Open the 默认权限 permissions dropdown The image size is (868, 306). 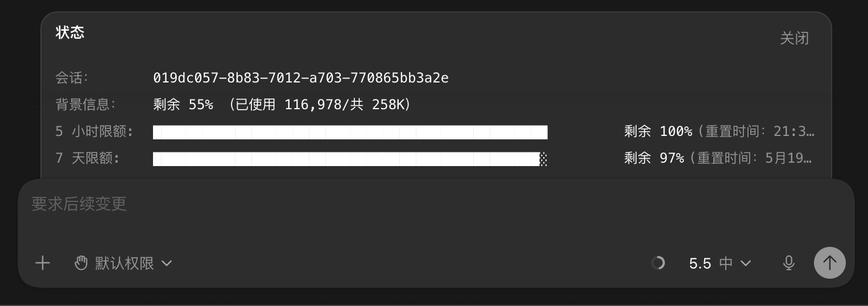[123, 263]
